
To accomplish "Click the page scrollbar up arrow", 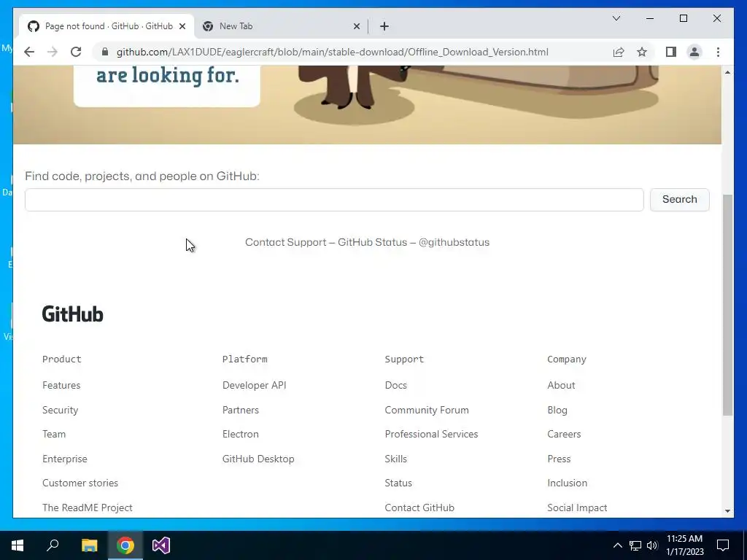I will tap(727, 72).
